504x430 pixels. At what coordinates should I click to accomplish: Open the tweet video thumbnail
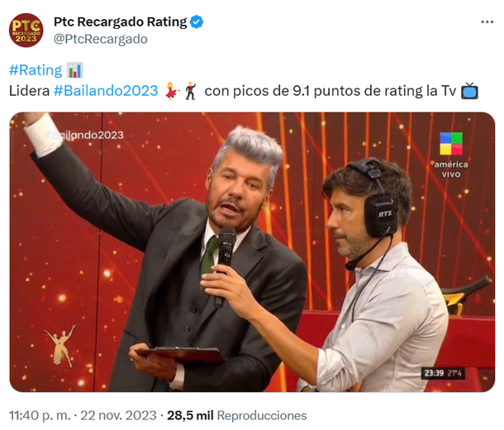252,252
